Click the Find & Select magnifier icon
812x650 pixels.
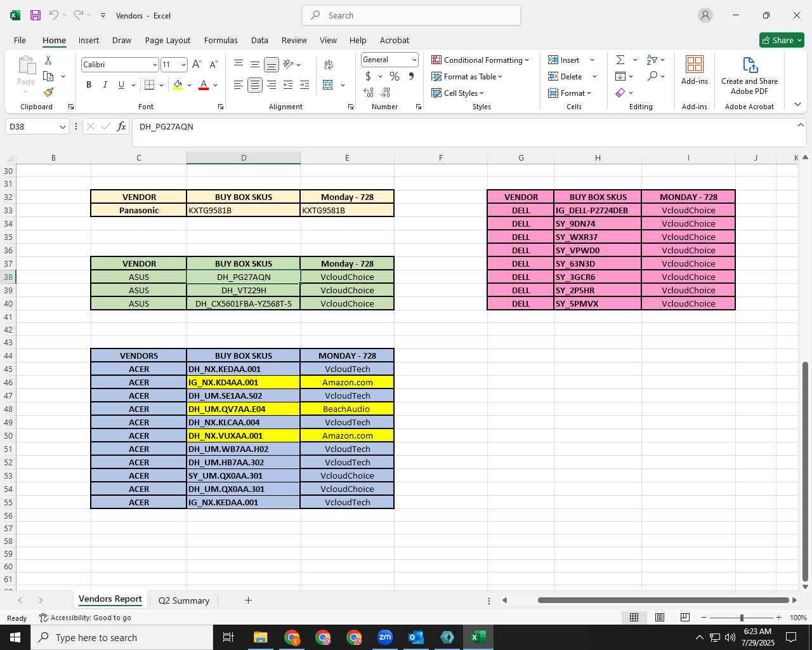(653, 76)
